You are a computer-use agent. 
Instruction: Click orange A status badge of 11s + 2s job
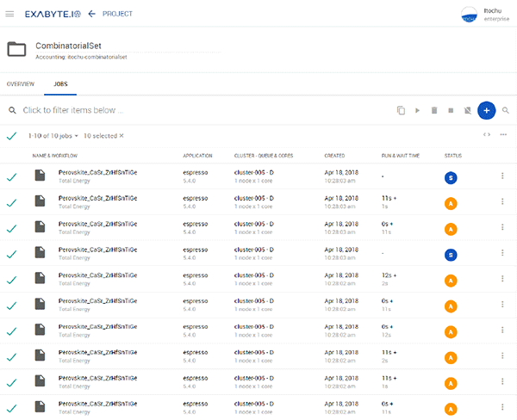[451, 358]
